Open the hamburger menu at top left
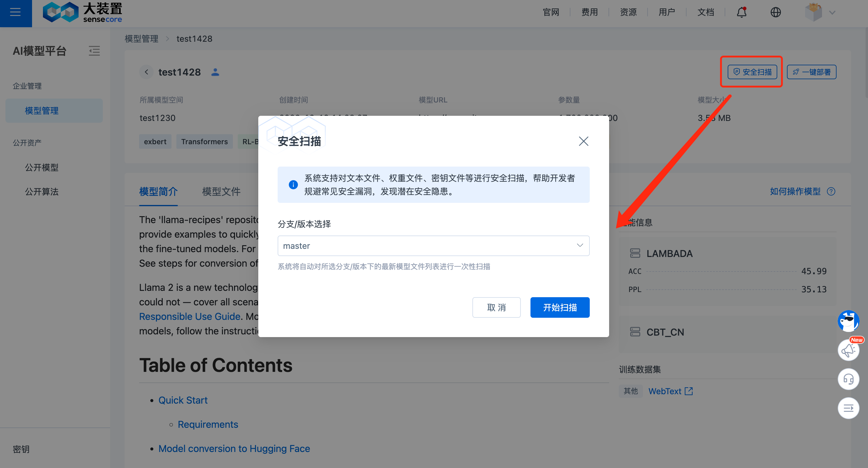 15,13
